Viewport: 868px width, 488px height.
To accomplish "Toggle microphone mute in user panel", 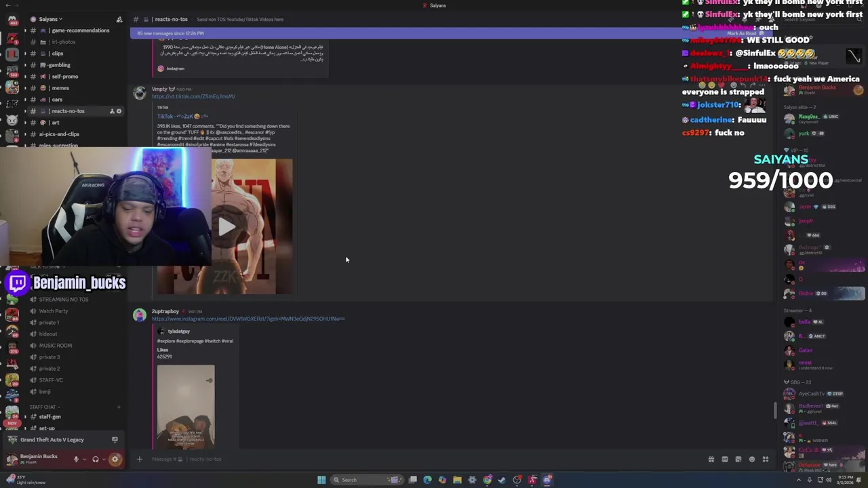I will tap(76, 460).
